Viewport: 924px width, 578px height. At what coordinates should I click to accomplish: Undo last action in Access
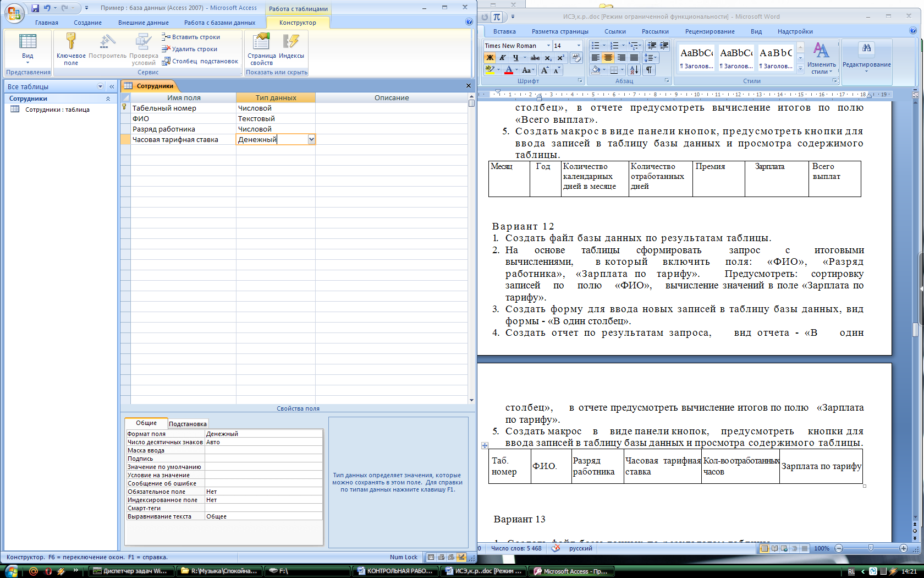click(47, 8)
